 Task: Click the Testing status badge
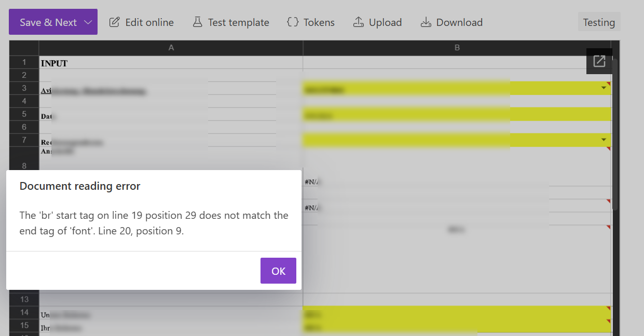click(x=599, y=22)
